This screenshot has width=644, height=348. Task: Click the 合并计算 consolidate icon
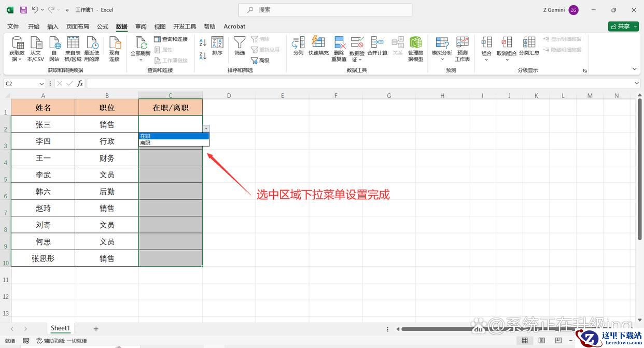point(377,43)
